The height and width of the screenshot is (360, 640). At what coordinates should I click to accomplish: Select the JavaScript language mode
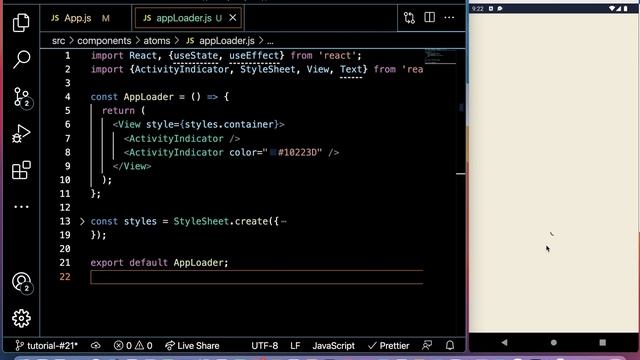point(333,346)
